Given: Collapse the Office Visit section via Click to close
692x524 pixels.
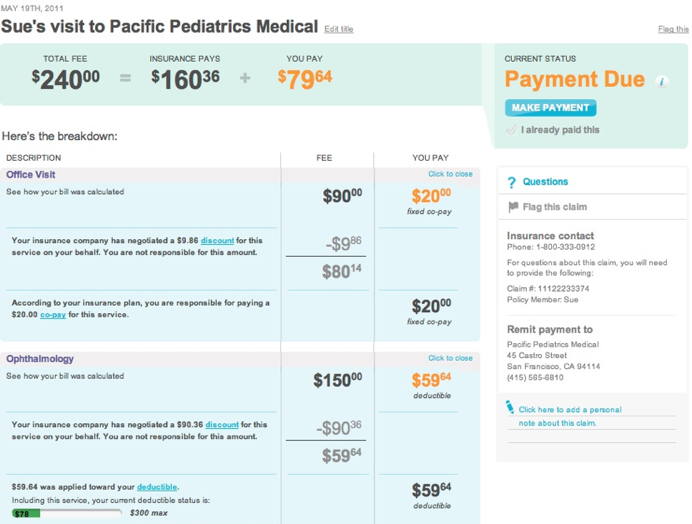Looking at the screenshot, I should coord(450,174).
